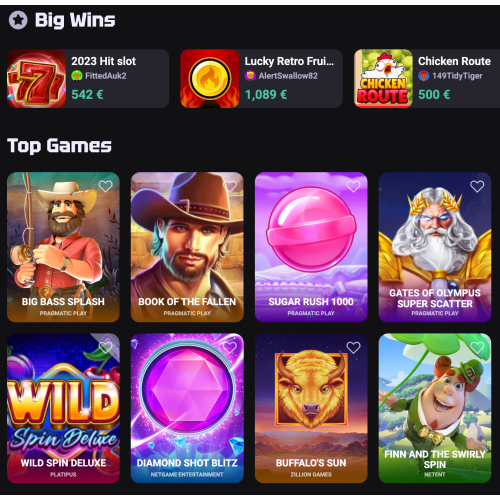Toggle heart on Diamond Shot Blitz
The height and width of the screenshot is (500, 500).
click(x=230, y=347)
